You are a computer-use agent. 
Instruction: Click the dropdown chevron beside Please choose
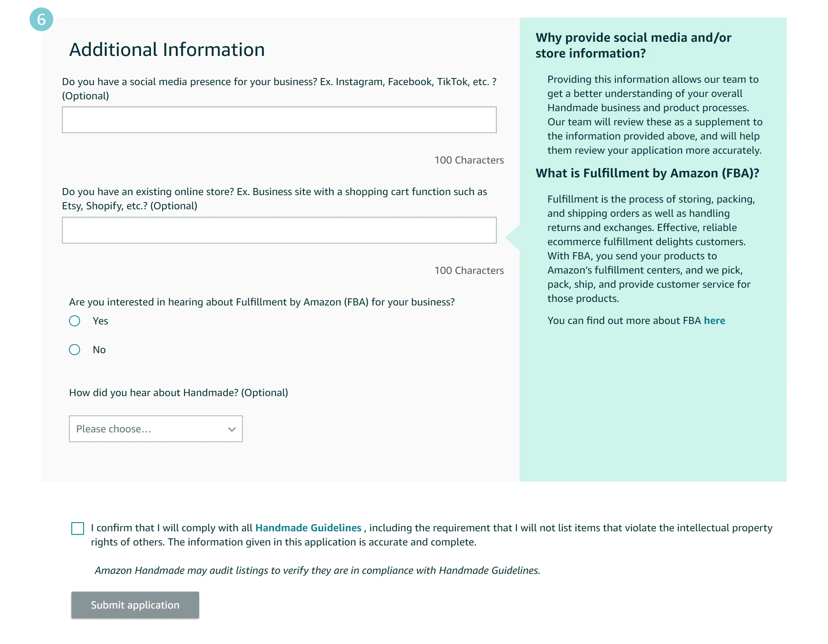231,429
